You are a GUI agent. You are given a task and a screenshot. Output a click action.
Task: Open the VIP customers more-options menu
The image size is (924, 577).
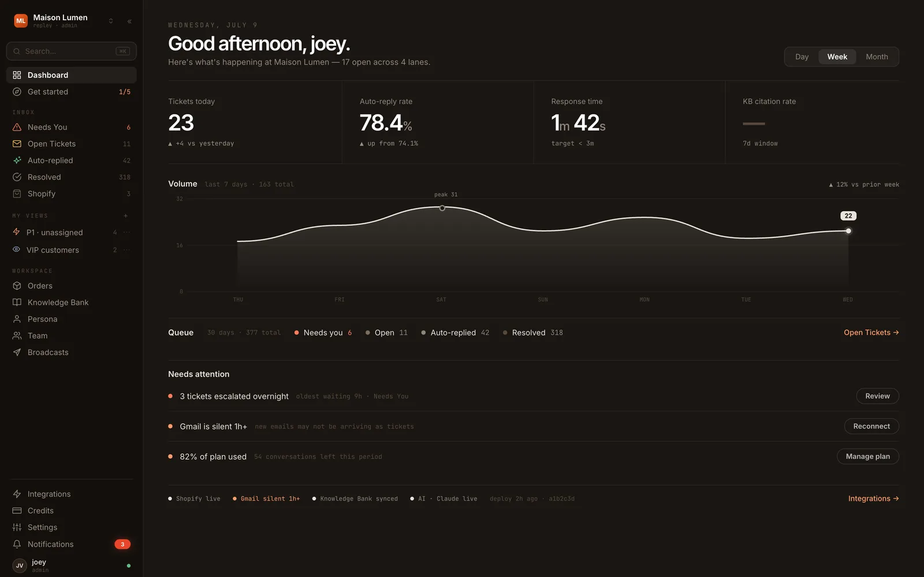point(126,250)
